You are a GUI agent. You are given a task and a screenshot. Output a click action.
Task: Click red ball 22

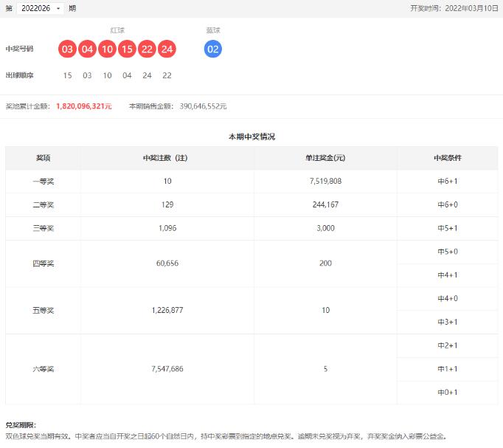point(147,49)
